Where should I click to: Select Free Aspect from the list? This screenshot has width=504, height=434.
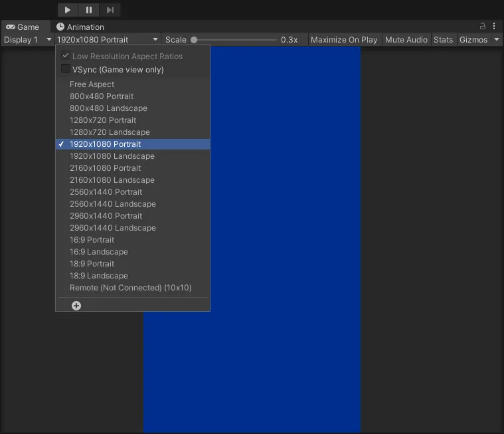[92, 84]
